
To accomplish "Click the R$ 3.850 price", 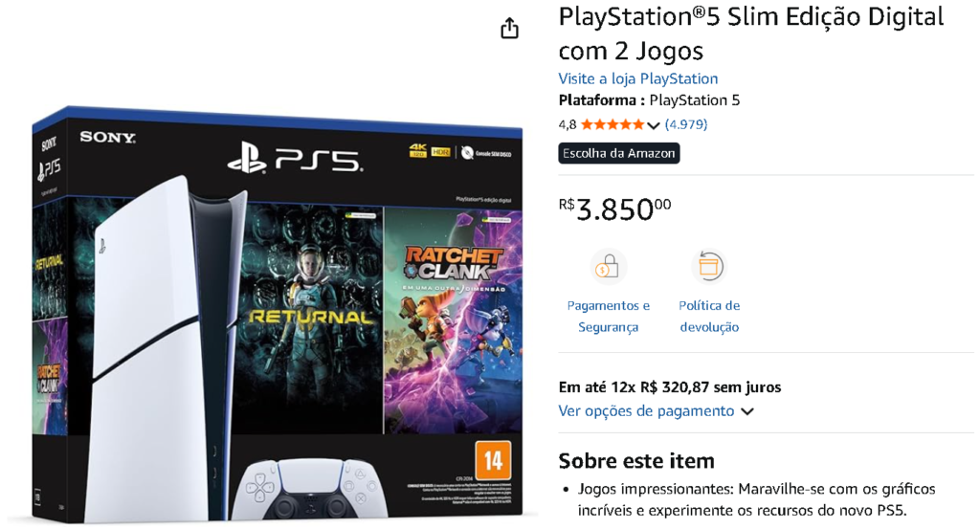I will [x=615, y=209].
